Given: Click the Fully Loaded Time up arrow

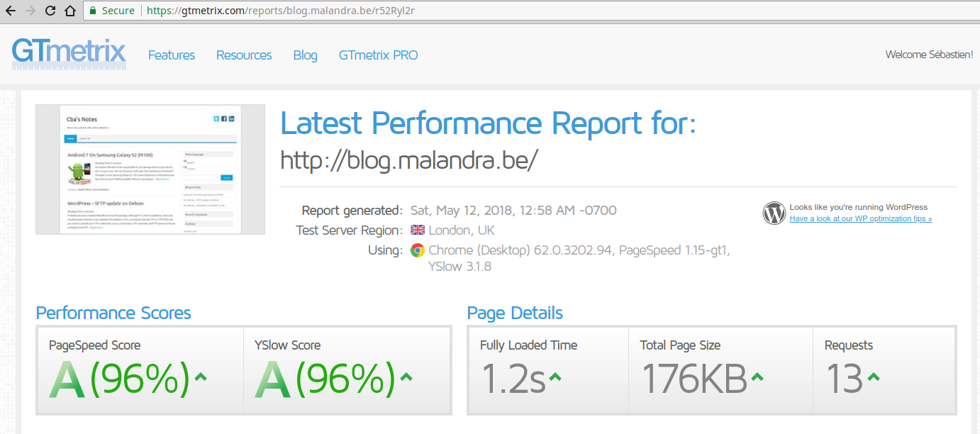Looking at the screenshot, I should point(555,377).
